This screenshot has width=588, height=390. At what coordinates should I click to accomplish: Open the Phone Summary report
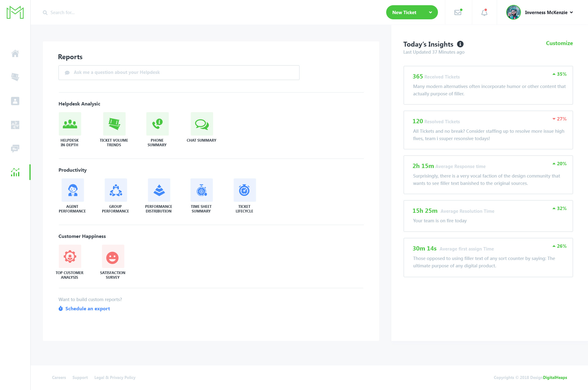pos(157,124)
